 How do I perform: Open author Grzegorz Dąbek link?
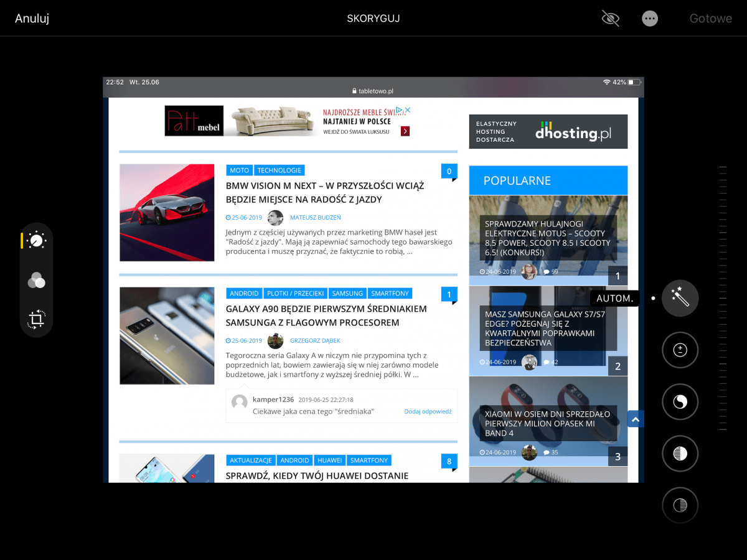click(315, 341)
